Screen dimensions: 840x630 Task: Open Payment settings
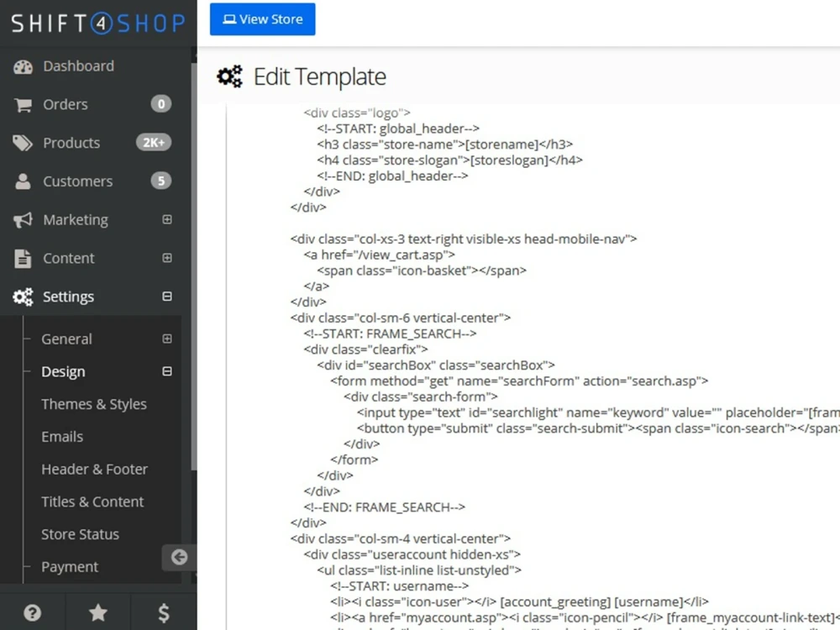click(70, 567)
